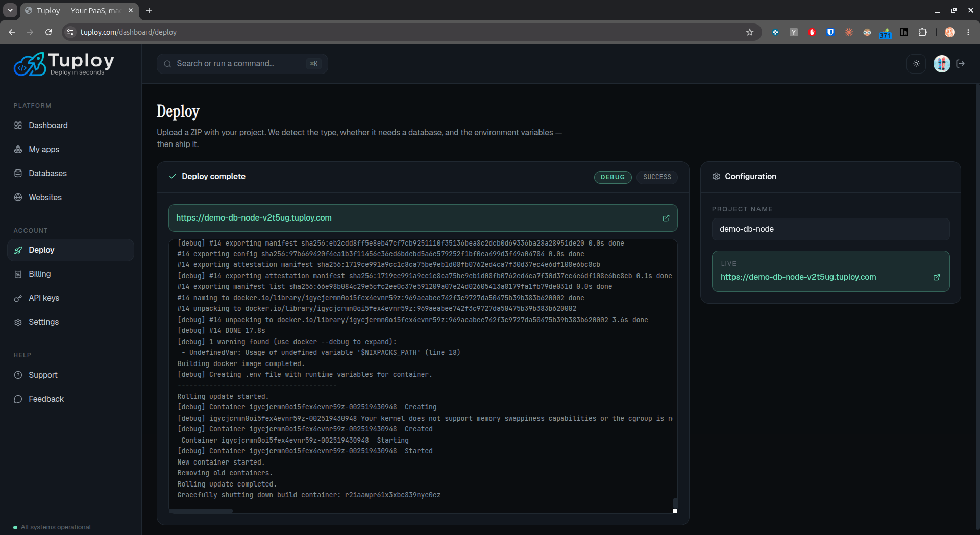Screen dimensions: 980x535
Task: Open Websites section
Action: click(70, 198)
